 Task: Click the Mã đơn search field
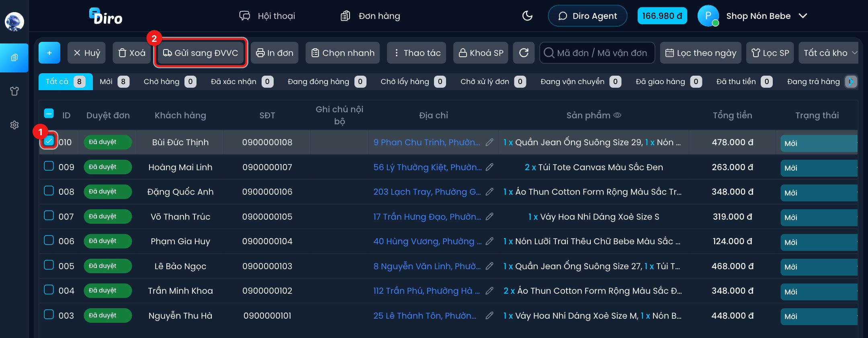click(597, 53)
